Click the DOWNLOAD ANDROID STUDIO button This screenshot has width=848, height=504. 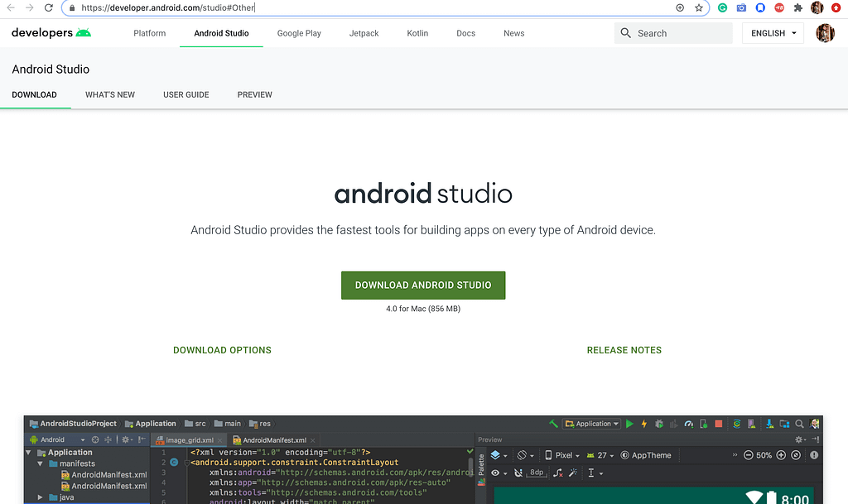(x=423, y=286)
